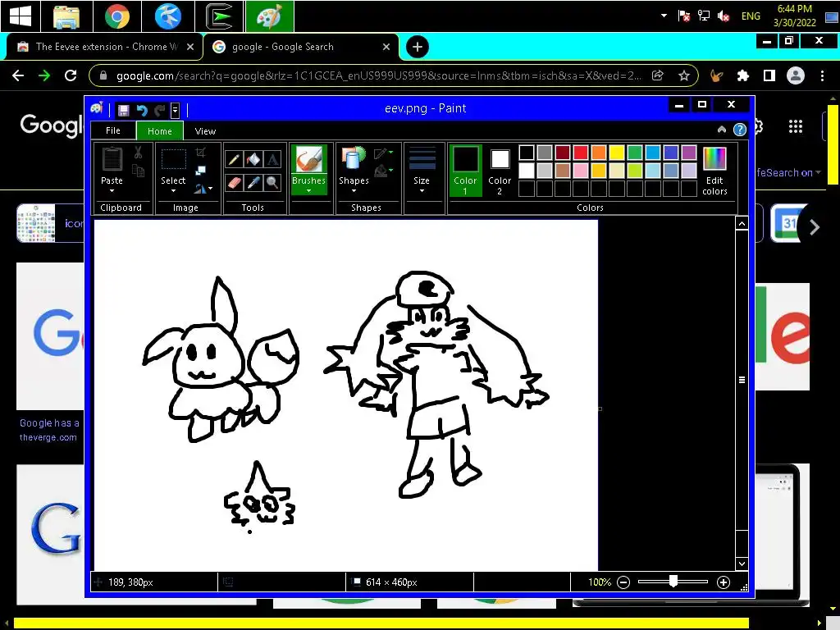Open the theverge.com result link

[48, 437]
